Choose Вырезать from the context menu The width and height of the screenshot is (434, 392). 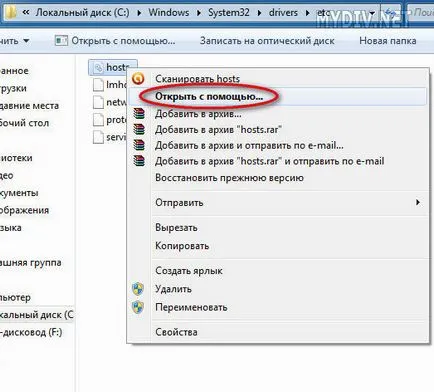277,228
